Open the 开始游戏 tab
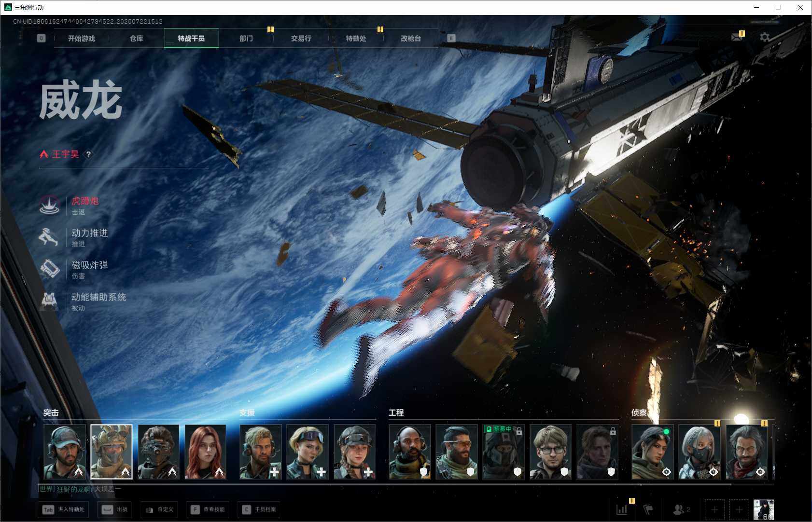The image size is (812, 522). (81, 38)
